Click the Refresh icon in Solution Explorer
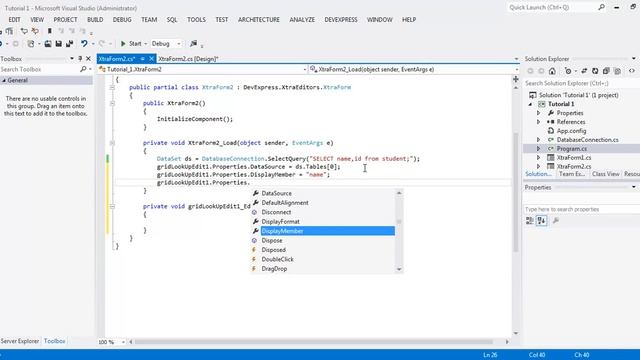This screenshot has width=640, height=360. coord(595,71)
